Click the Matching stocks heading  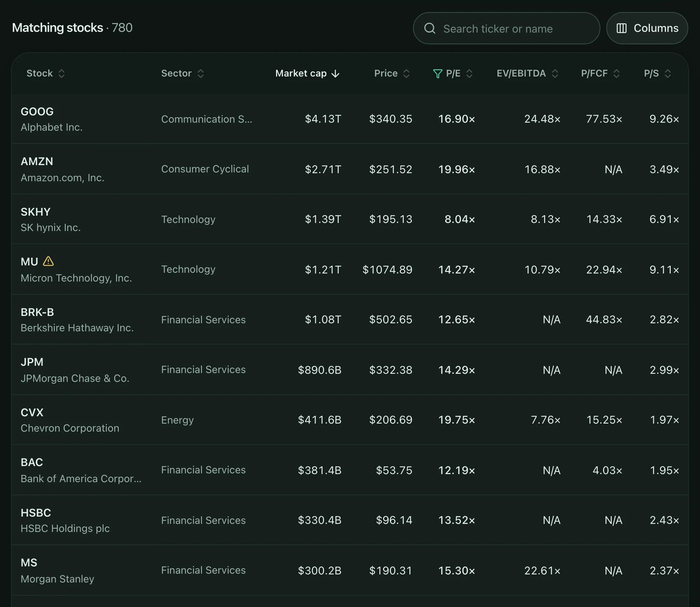point(57,28)
